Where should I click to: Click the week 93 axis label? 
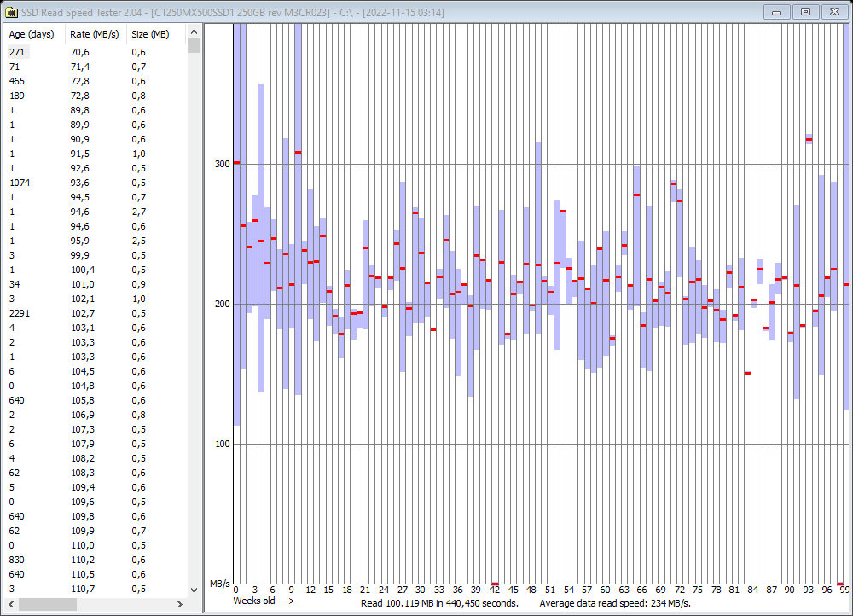[x=809, y=590]
